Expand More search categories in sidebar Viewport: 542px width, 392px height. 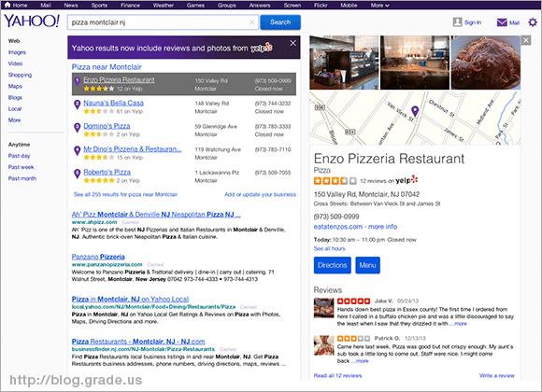[14, 120]
